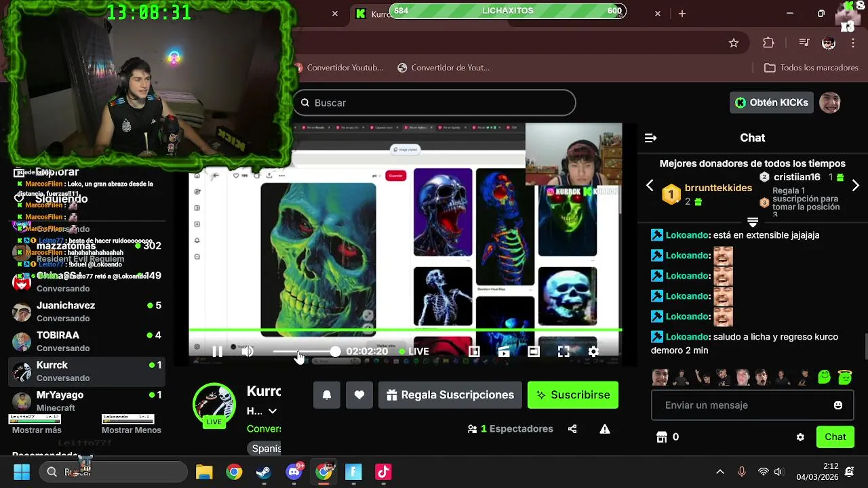Mute the stream with speaker icon
Screen dimensions: 868x488
pos(248,351)
